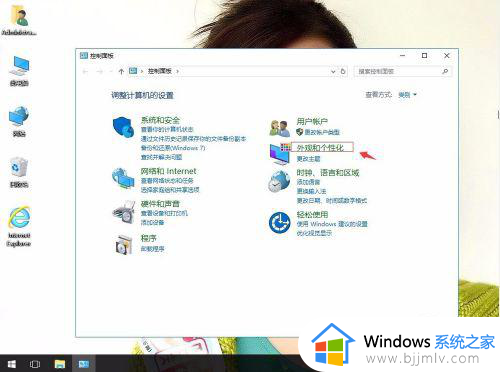Open the 轻松使用 blue circle icon
The height and width of the screenshot is (372, 500).
coord(279,223)
